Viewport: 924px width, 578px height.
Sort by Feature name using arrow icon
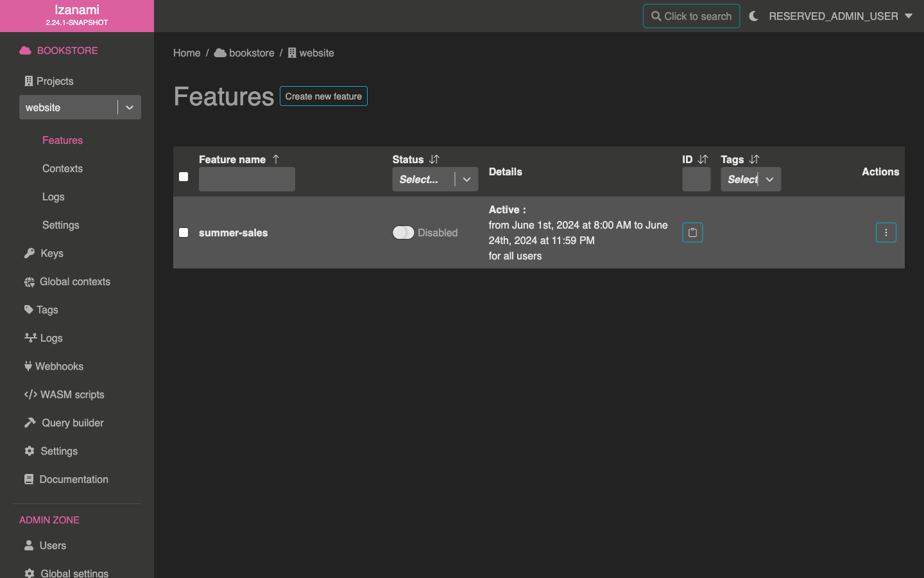pyautogui.click(x=276, y=159)
